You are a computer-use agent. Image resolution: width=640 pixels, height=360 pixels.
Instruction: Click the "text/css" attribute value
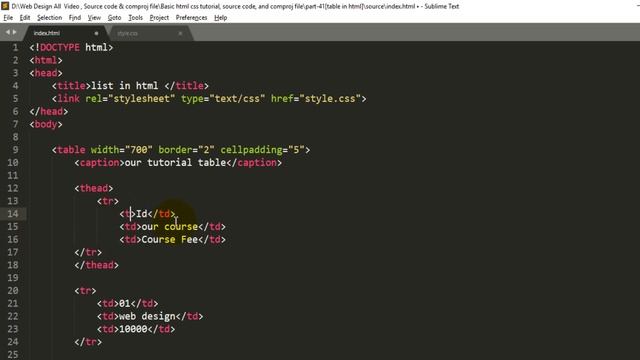tap(237, 98)
